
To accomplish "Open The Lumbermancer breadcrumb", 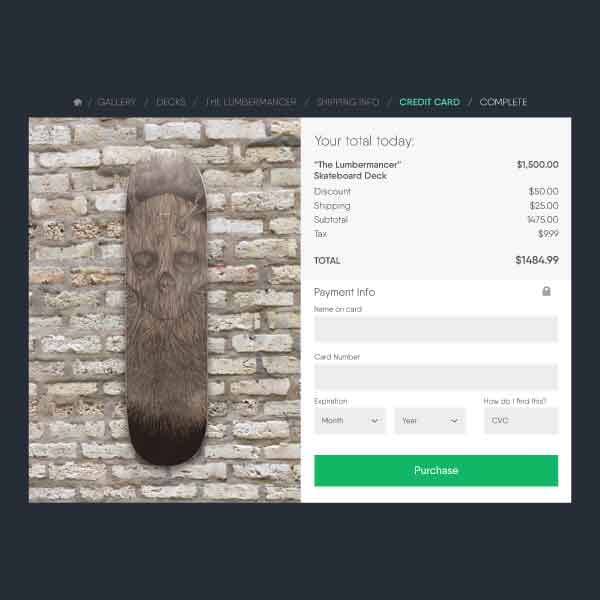I will 251,102.
